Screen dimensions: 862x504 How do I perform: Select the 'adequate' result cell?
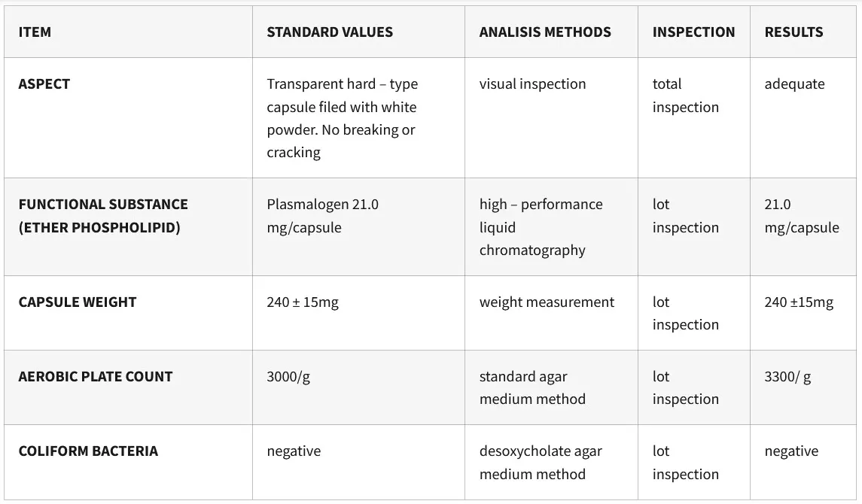794,84
